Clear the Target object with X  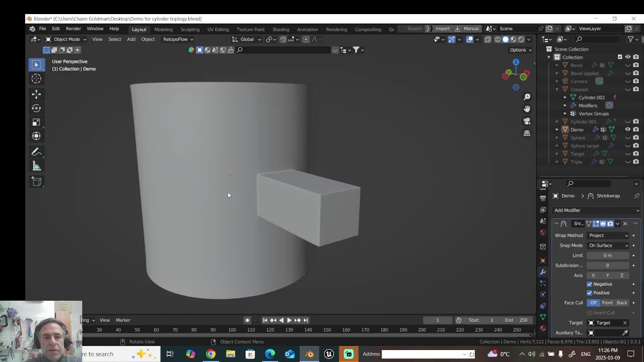tap(625, 323)
